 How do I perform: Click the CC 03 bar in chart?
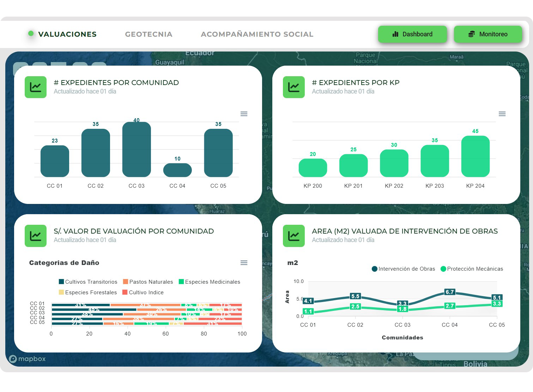tap(137, 150)
